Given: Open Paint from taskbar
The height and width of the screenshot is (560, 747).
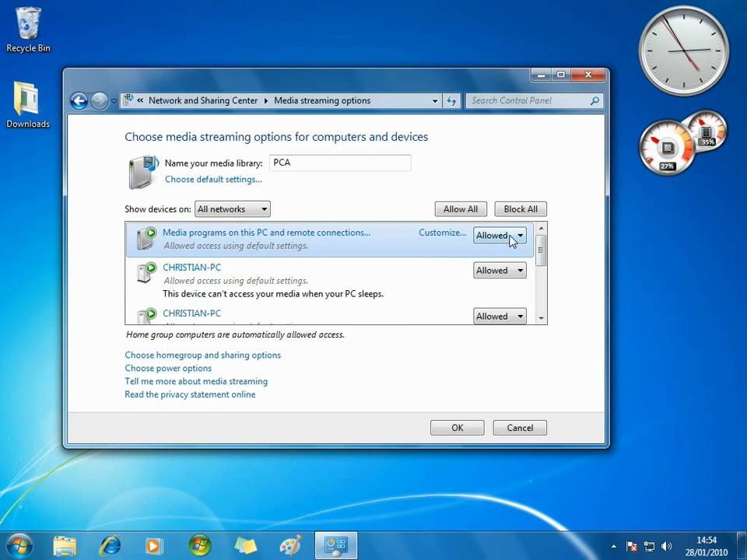Looking at the screenshot, I should (290, 546).
